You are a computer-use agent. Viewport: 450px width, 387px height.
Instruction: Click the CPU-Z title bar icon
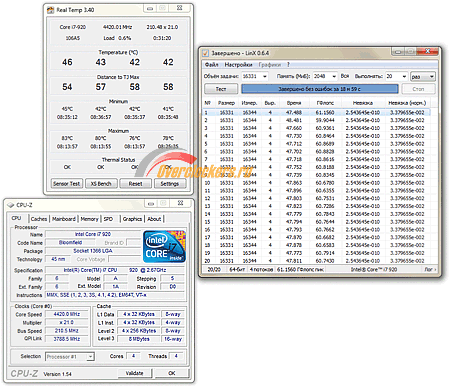point(11,205)
